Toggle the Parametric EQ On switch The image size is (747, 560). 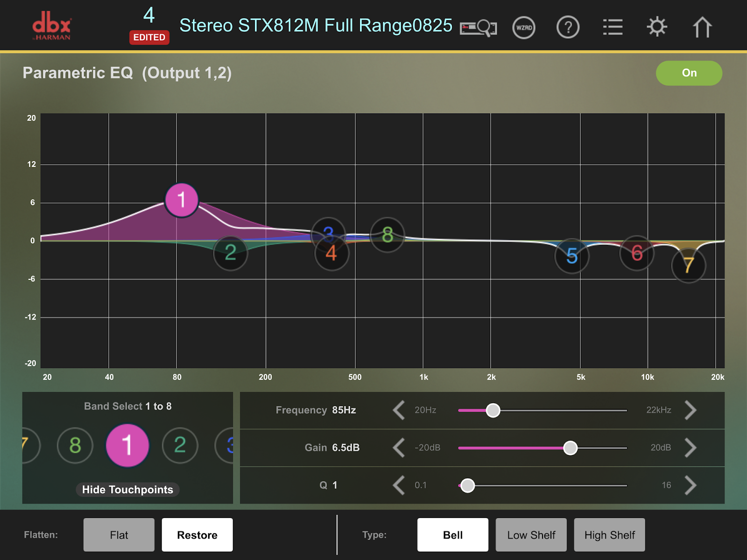(x=689, y=73)
